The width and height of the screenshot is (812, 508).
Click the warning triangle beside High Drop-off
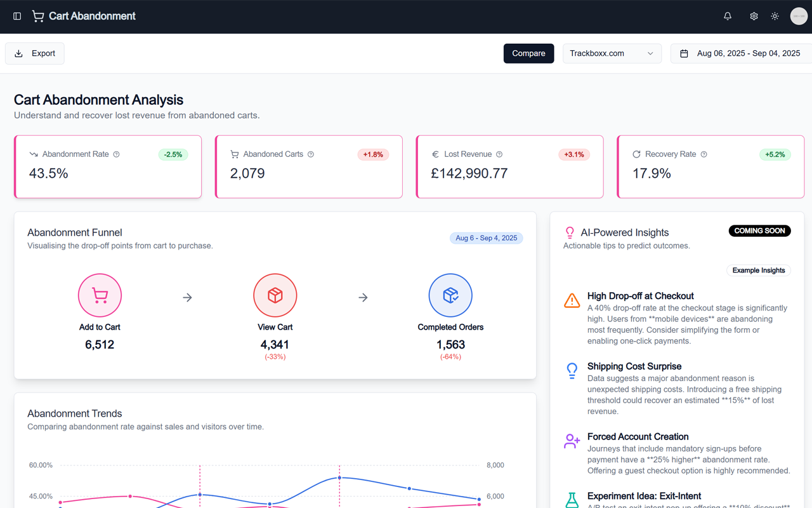point(572,300)
